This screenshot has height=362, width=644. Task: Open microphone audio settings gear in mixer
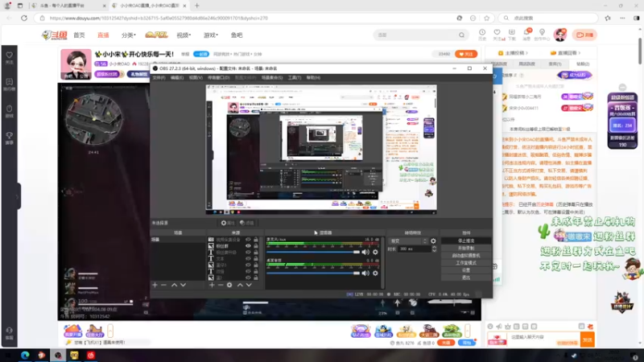(x=375, y=252)
